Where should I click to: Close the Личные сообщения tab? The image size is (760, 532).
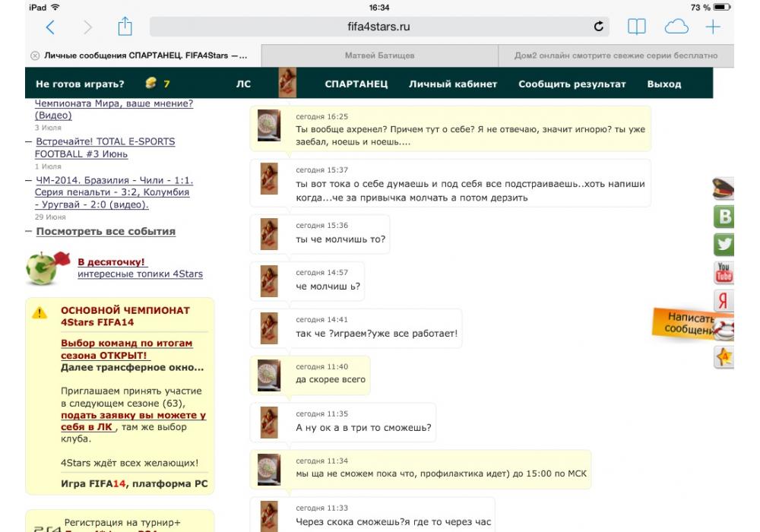click(x=35, y=55)
